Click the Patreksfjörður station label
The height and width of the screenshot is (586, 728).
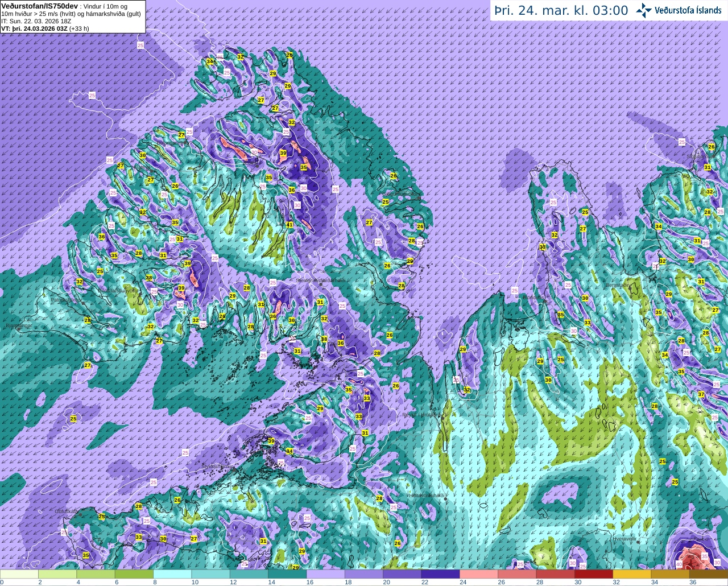pyautogui.click(x=66, y=300)
